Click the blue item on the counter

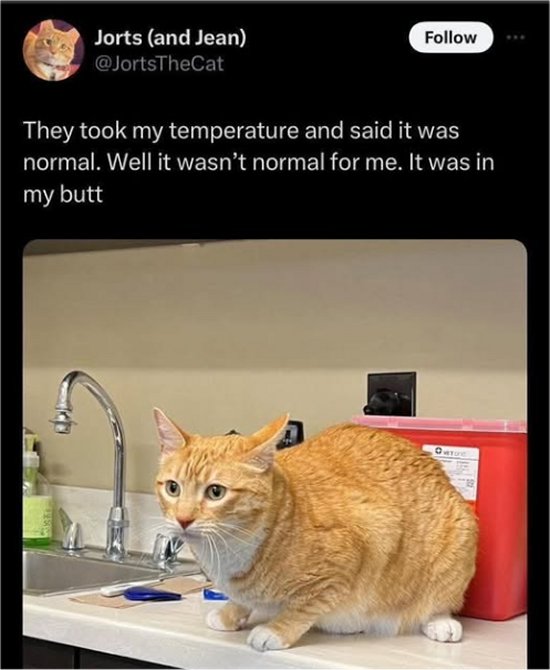tap(152, 594)
